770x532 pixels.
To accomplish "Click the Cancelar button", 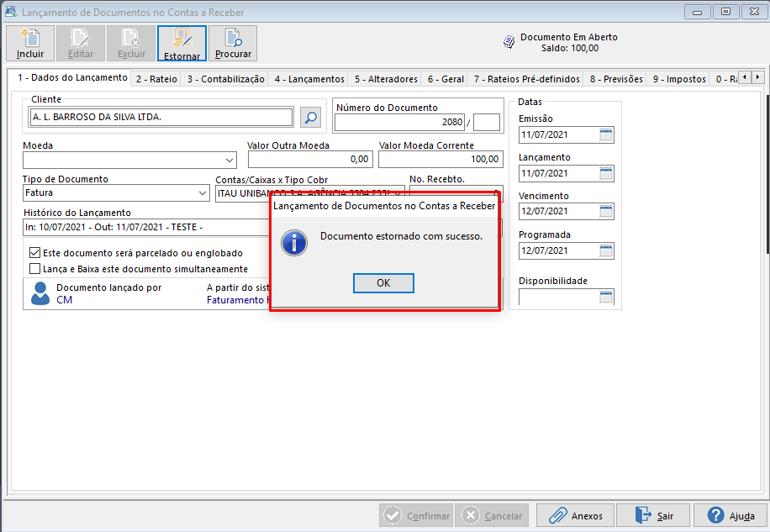I will [492, 515].
